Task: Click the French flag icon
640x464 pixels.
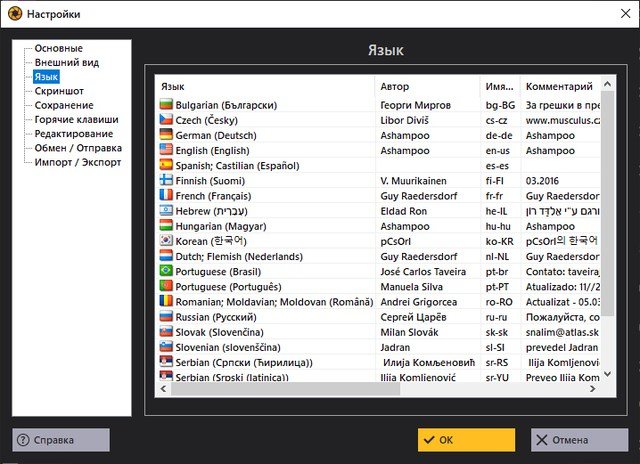Action: pos(166,195)
